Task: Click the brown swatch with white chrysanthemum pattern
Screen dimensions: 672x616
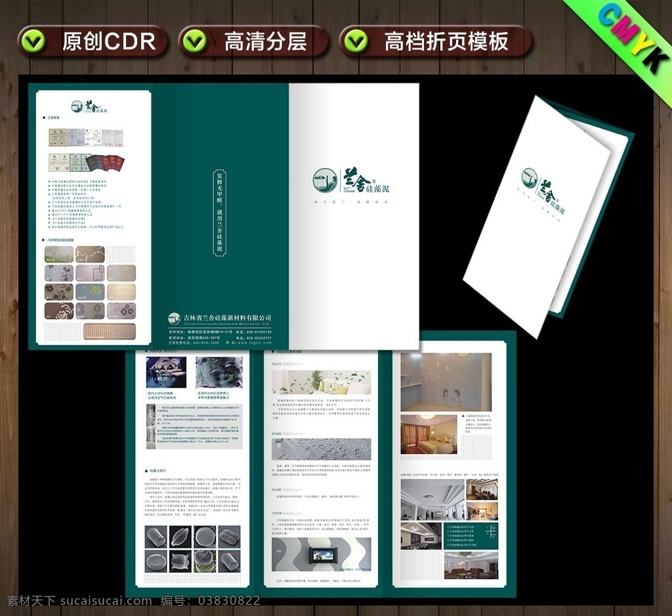Action: pyautogui.click(x=59, y=311)
